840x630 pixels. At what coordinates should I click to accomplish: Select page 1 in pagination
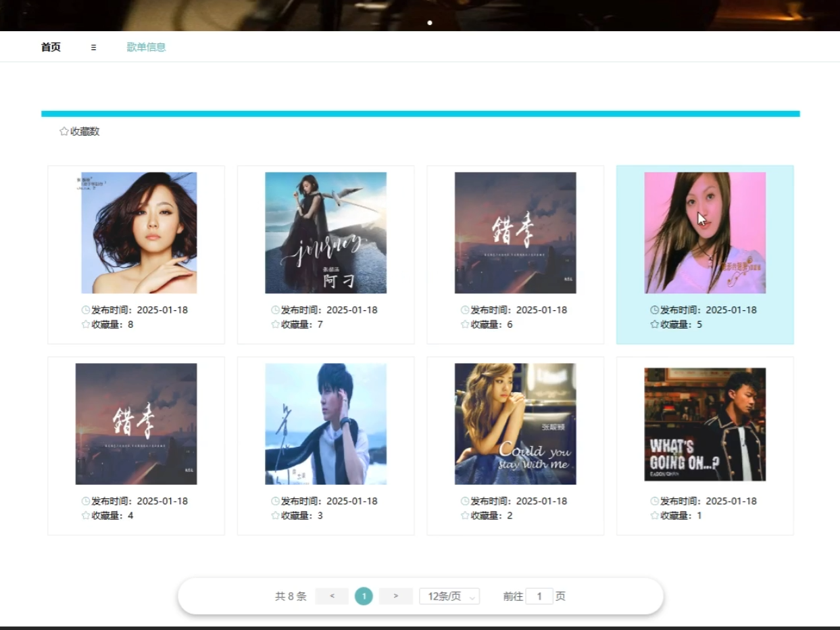(x=364, y=596)
